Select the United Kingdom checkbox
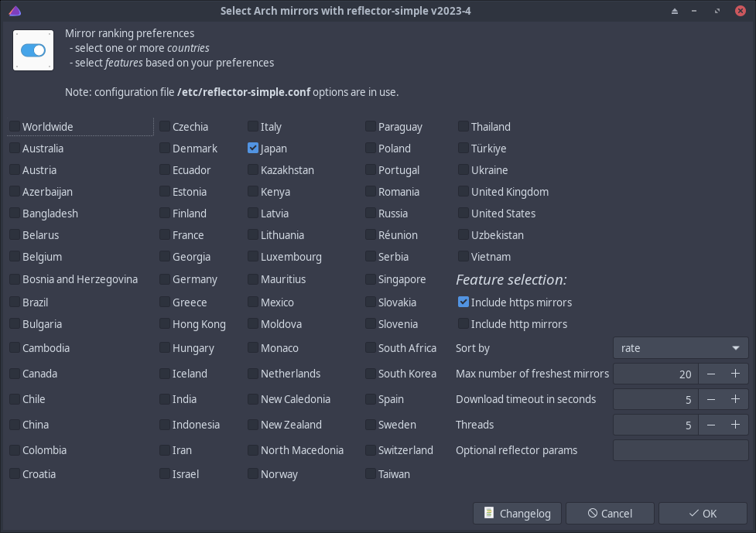This screenshot has width=756, height=533. point(464,191)
